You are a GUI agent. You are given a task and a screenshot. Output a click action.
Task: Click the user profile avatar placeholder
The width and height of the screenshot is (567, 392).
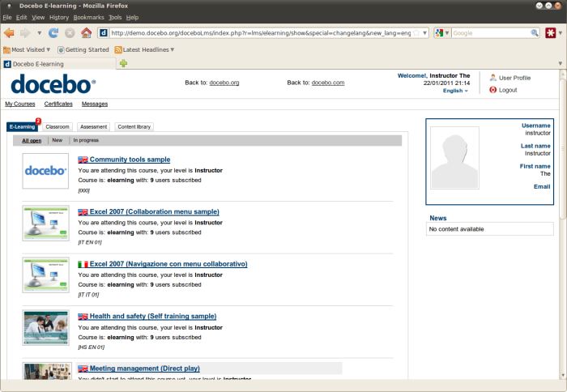coord(454,158)
